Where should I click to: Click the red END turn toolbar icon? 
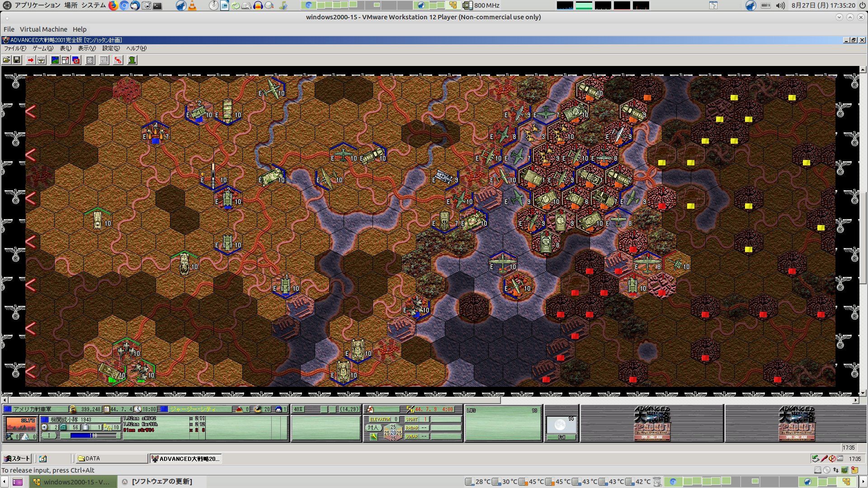pos(118,60)
